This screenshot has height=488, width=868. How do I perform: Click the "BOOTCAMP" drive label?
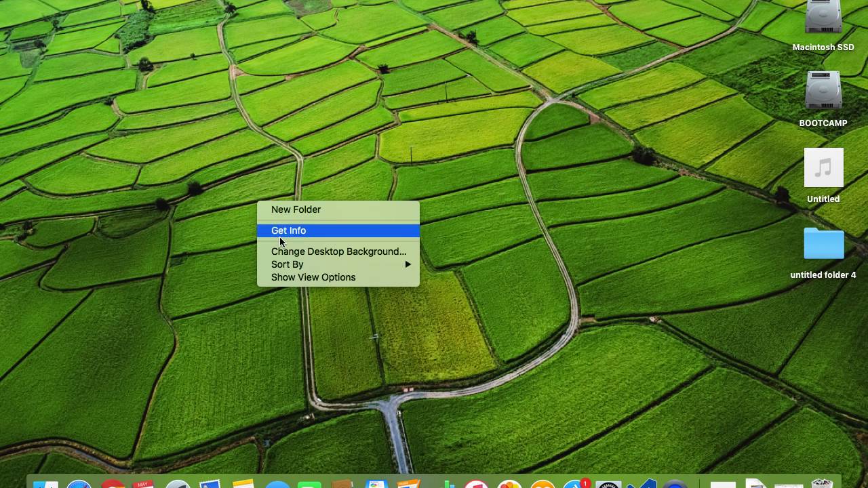coord(823,123)
